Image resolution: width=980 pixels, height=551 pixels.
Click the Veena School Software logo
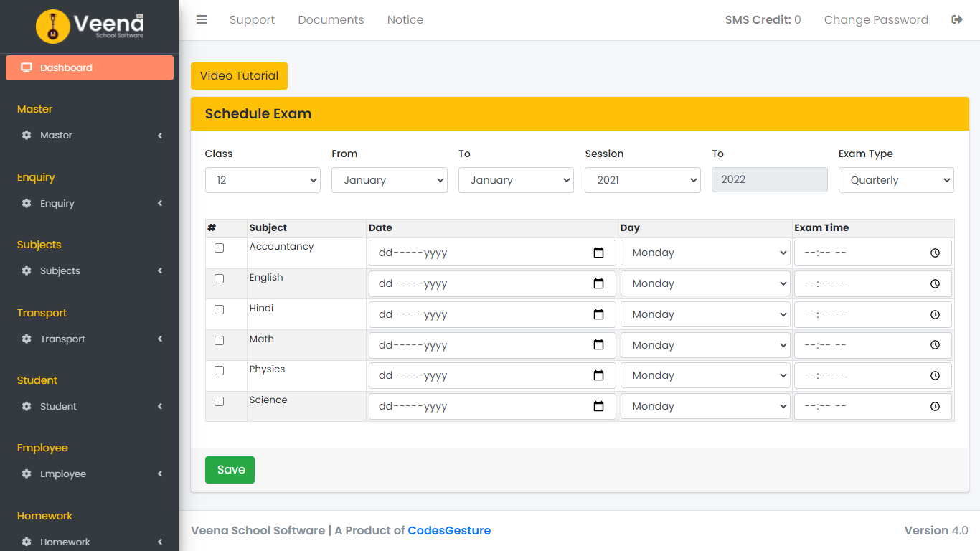90,26
